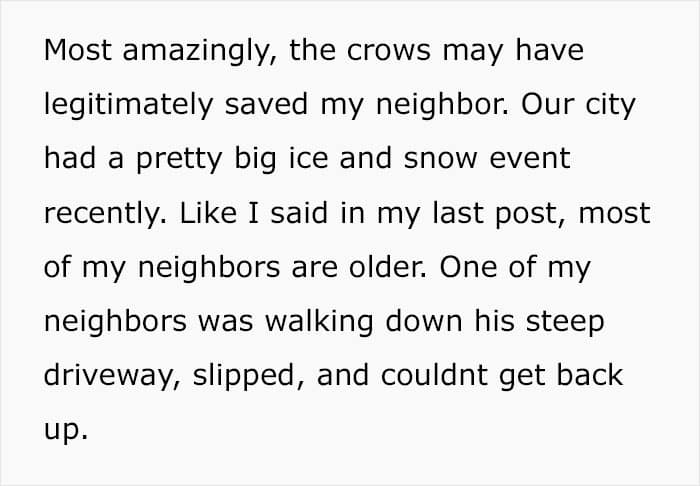This screenshot has height=486, width=700.
Task: Click the word "steep"
Action: (x=565, y=323)
